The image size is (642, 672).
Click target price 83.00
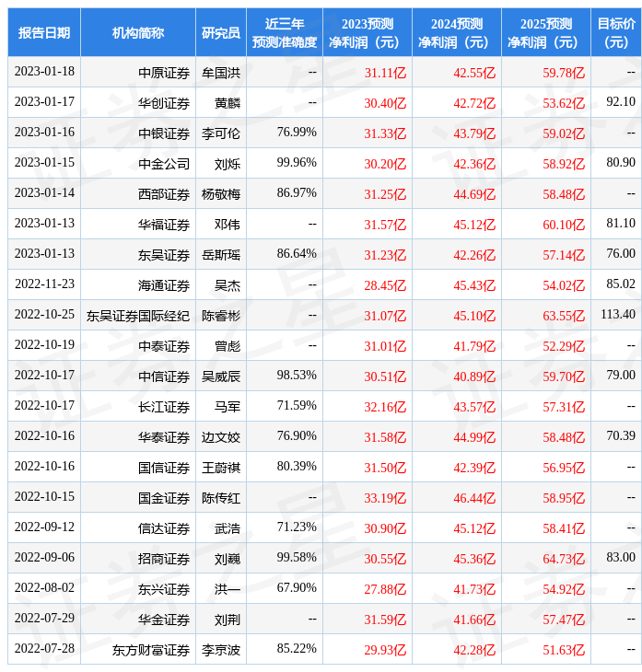621,558
